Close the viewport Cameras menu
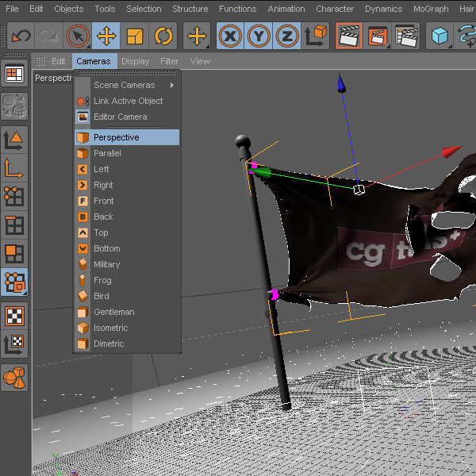This screenshot has height=476, width=476. click(94, 61)
